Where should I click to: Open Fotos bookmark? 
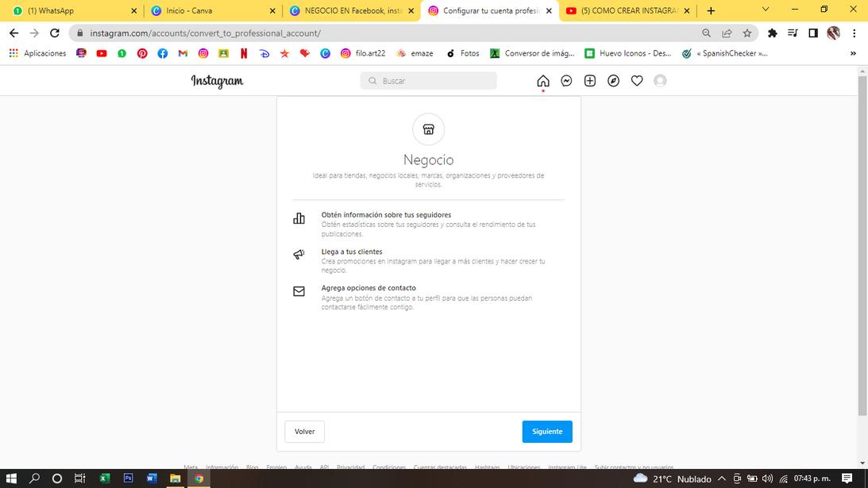point(463,54)
